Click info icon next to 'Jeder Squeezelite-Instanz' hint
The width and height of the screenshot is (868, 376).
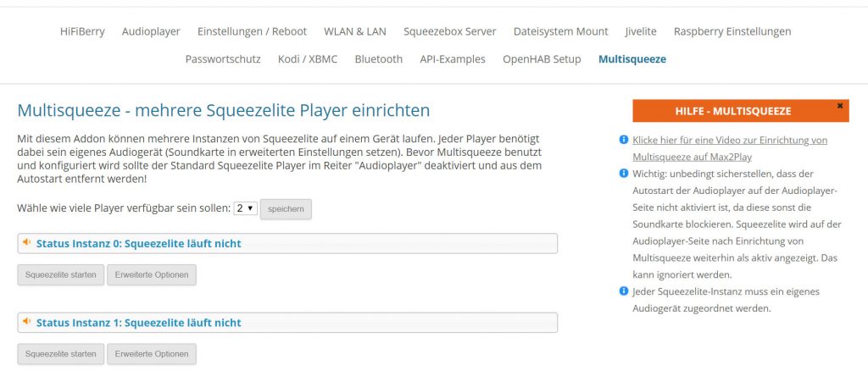pyautogui.click(x=624, y=290)
